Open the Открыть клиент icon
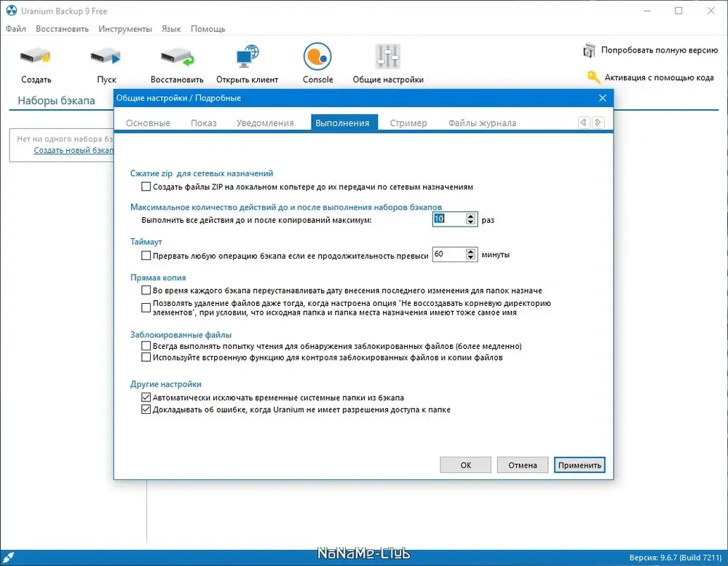The image size is (728, 566). click(x=247, y=56)
